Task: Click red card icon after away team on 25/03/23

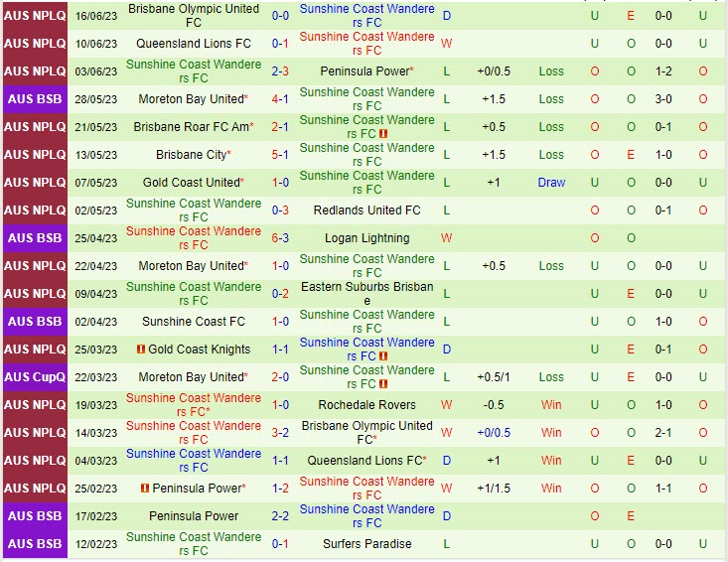Action: 383,356
